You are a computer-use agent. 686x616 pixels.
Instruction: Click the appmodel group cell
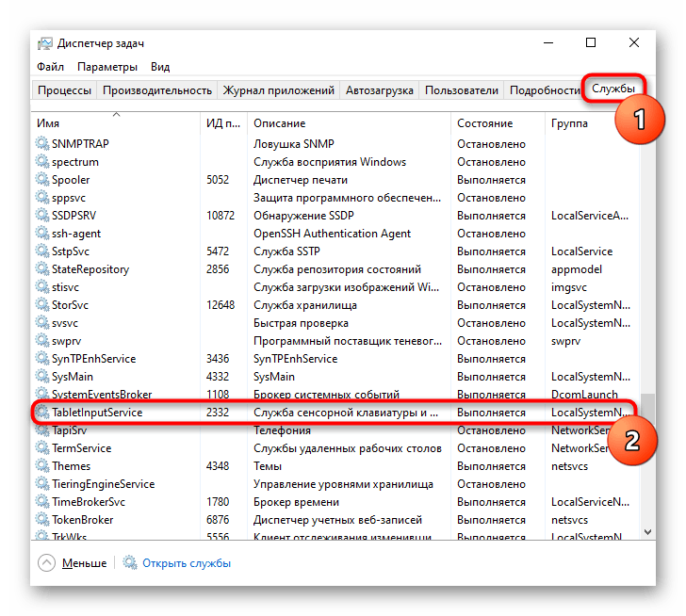pos(576,269)
